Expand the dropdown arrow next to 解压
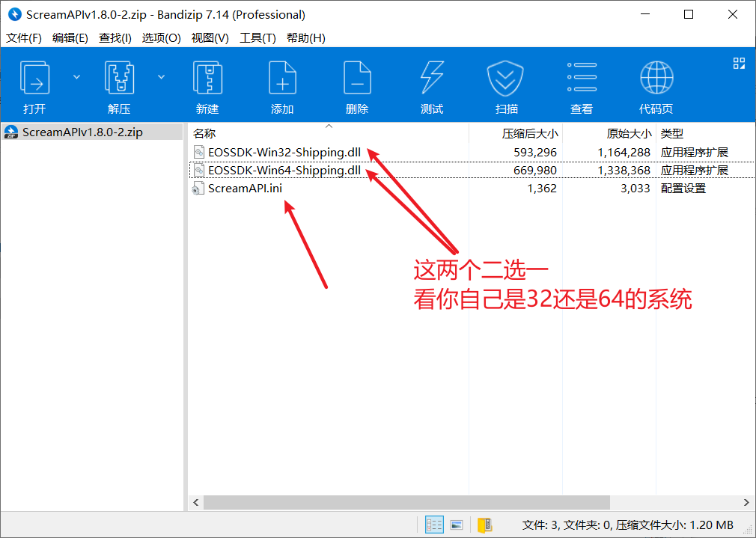 point(160,76)
